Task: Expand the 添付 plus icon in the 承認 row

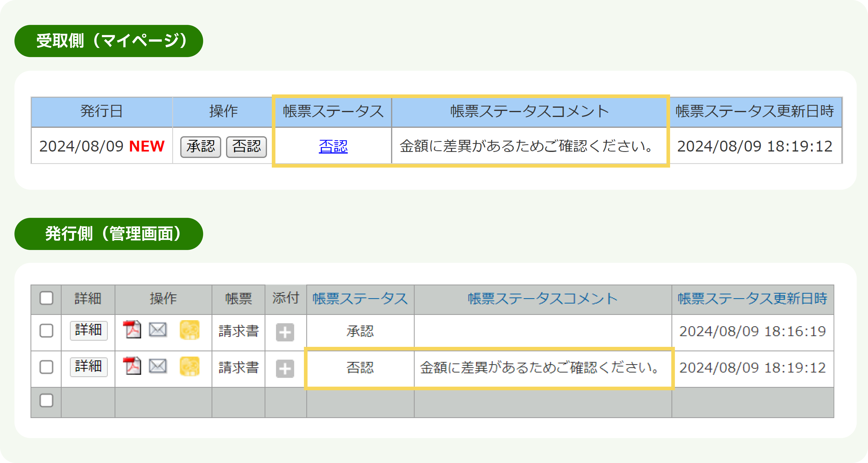Action: coord(285,332)
